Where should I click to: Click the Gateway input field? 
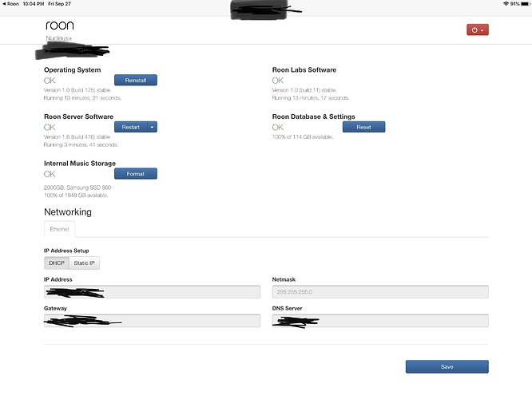coord(152,321)
